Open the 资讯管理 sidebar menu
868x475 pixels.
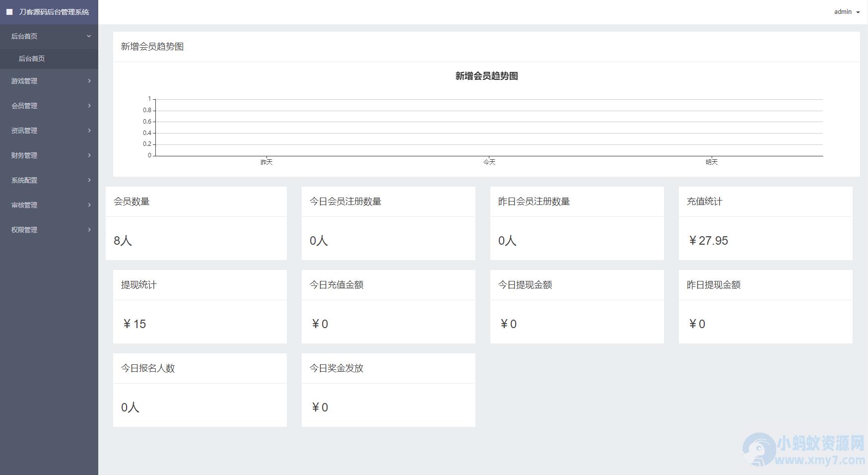[x=49, y=131]
